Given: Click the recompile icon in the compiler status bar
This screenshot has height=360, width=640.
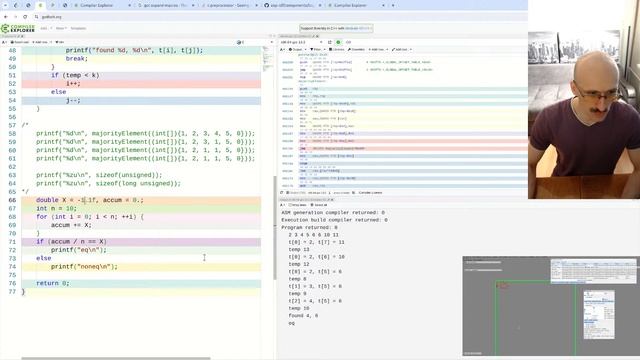Looking at the screenshot, I should 282,193.
